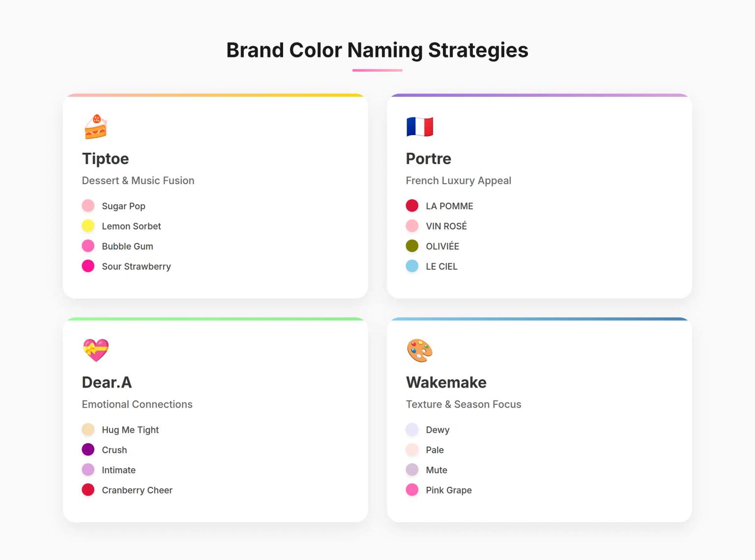Click the cake slice icon on Tiptoe card
Viewport: 755px width, 560px height.
[x=95, y=127]
